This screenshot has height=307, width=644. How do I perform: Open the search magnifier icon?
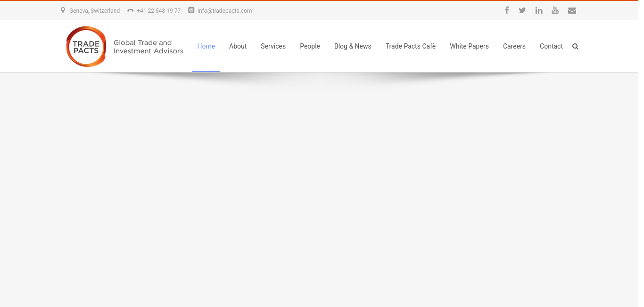click(x=575, y=46)
